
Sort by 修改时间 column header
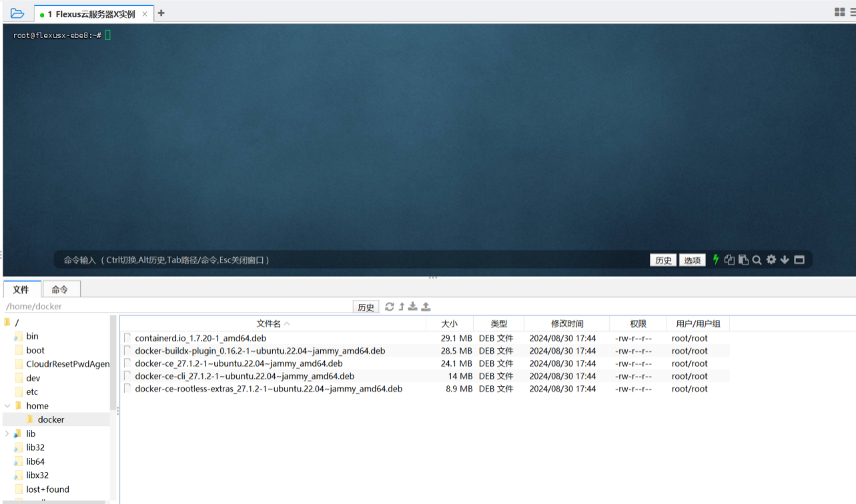tap(567, 323)
